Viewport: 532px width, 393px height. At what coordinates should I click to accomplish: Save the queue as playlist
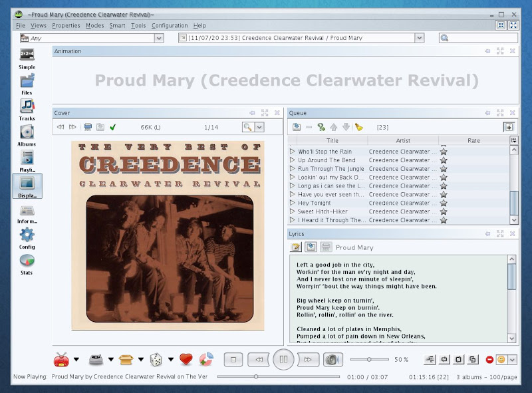(297, 127)
